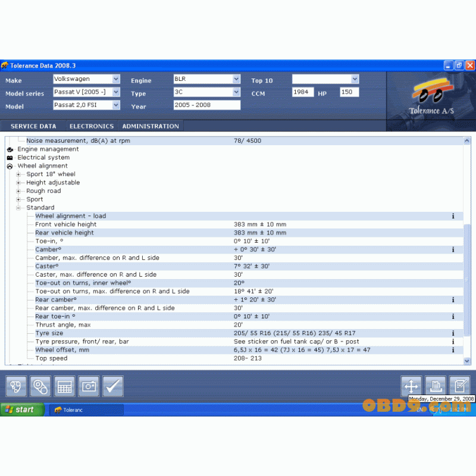The image size is (476, 476).
Task: Click the Year field 2005 - 2008
Action: pos(206,105)
